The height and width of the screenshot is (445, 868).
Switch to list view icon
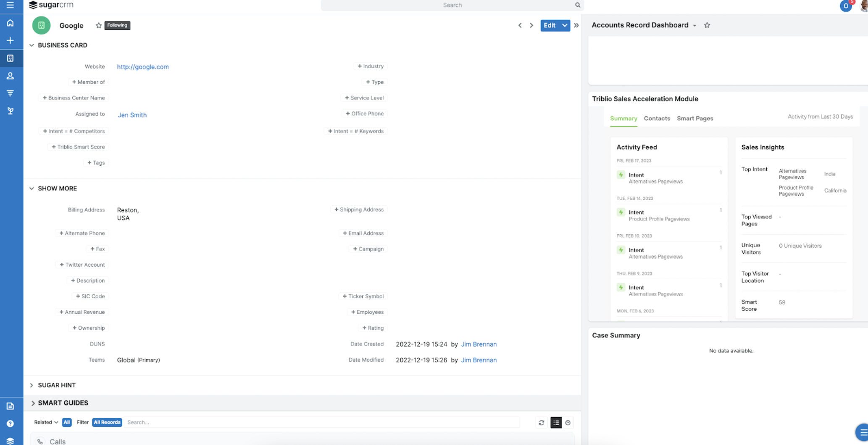[x=556, y=423]
